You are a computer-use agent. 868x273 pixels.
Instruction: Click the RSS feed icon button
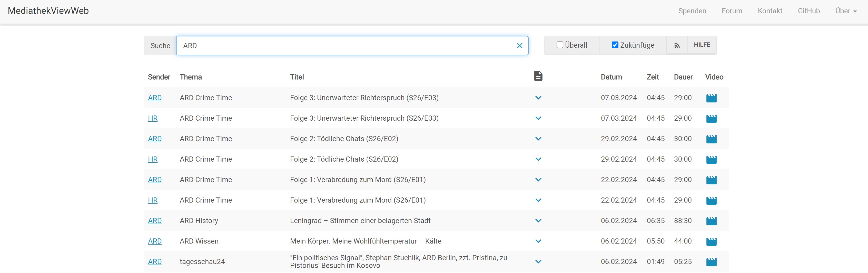[x=677, y=45]
